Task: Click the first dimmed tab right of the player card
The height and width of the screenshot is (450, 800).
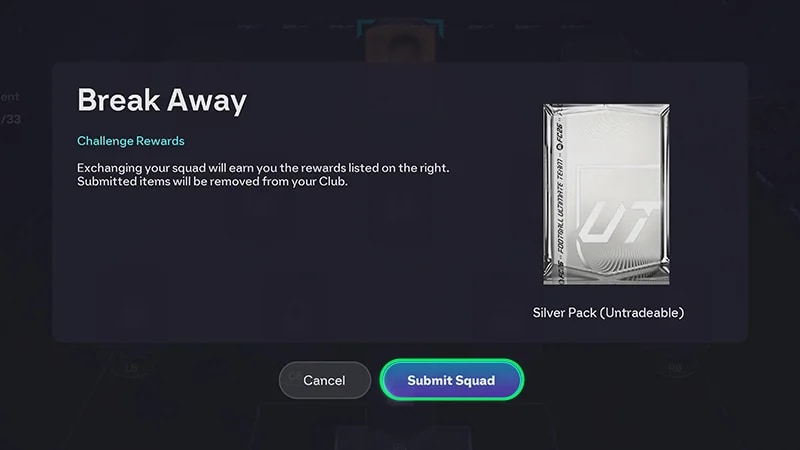Action: (x=481, y=27)
